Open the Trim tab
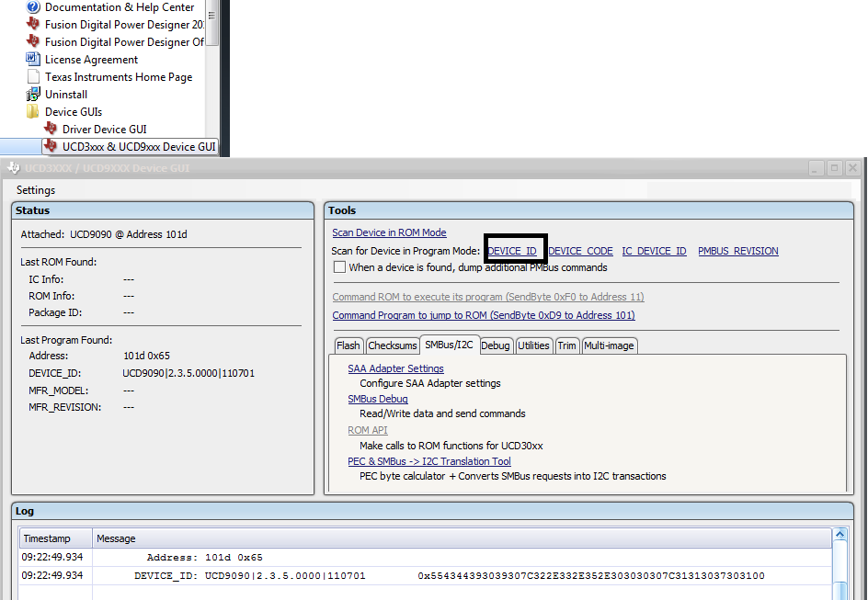The height and width of the screenshot is (600, 868). click(566, 345)
